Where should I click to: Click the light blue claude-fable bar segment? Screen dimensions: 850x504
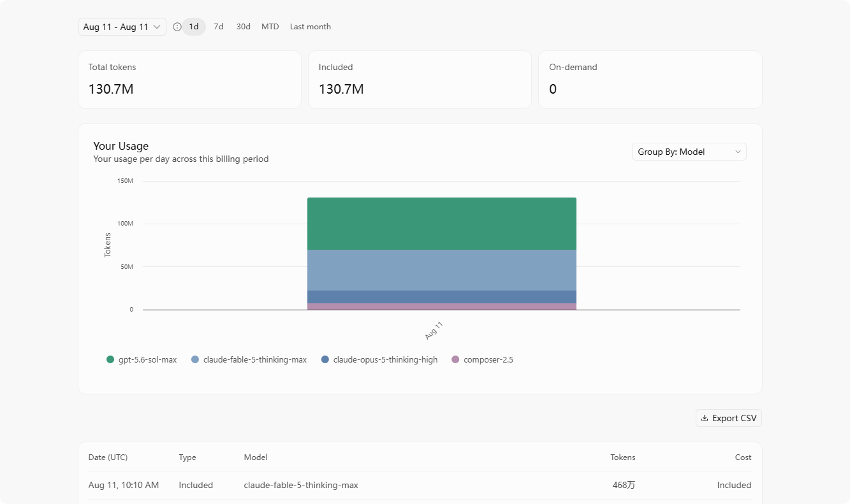[x=442, y=270]
